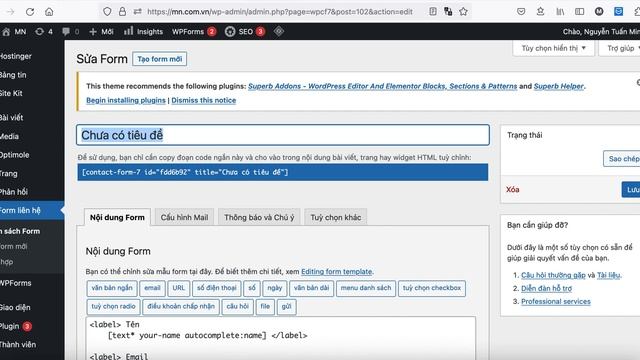This screenshot has height=360, width=640.
Task: Click the diamond icon in admin bar
Action: coord(279,31)
